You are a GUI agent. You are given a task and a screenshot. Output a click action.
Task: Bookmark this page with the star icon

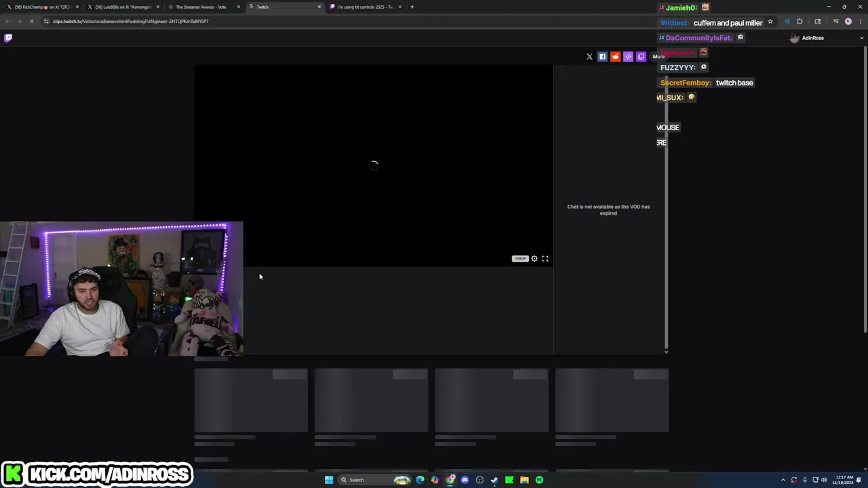point(770,22)
